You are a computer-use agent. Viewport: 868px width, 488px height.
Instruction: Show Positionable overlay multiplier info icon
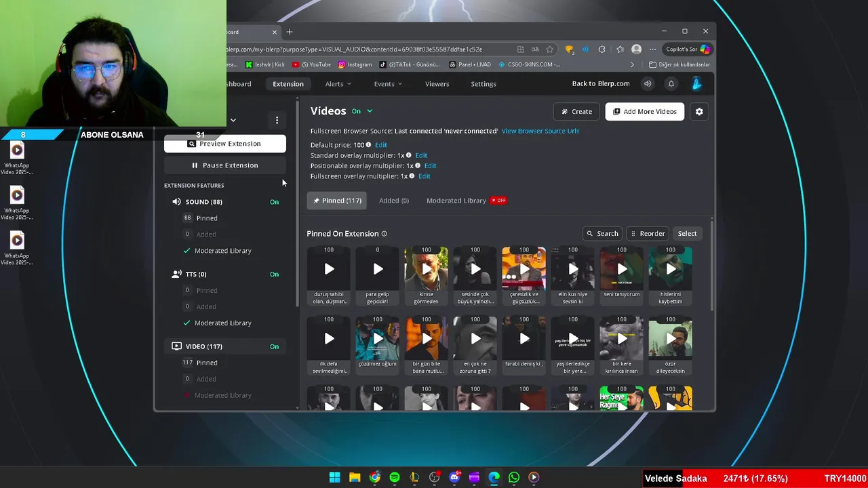[x=418, y=165]
